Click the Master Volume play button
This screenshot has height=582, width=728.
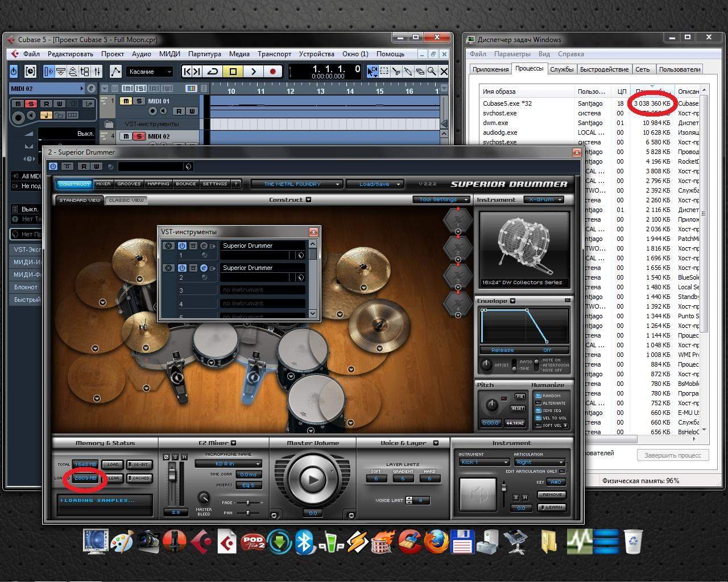[x=313, y=480]
